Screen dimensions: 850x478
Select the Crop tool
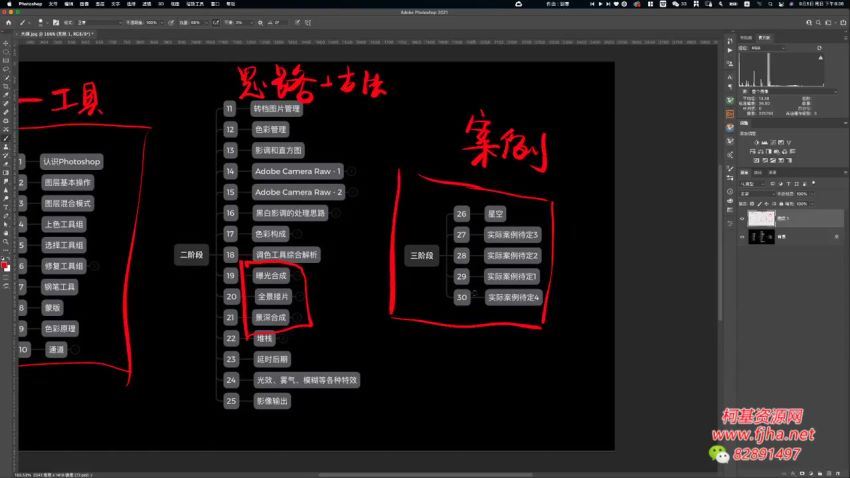click(x=6, y=87)
